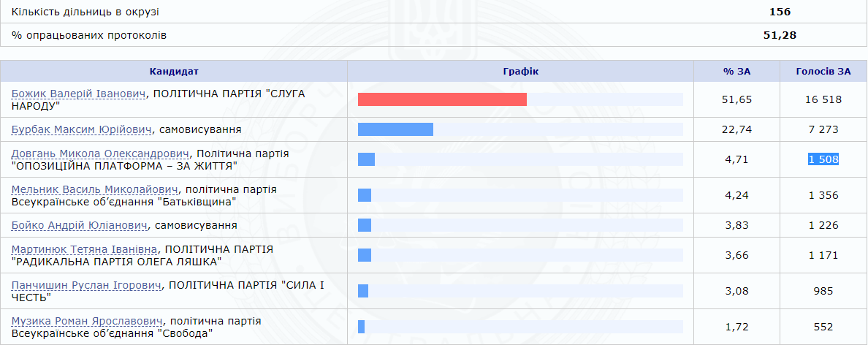Click the vote count 16 518
This screenshot has width=868, height=345.
pyautogui.click(x=823, y=99)
